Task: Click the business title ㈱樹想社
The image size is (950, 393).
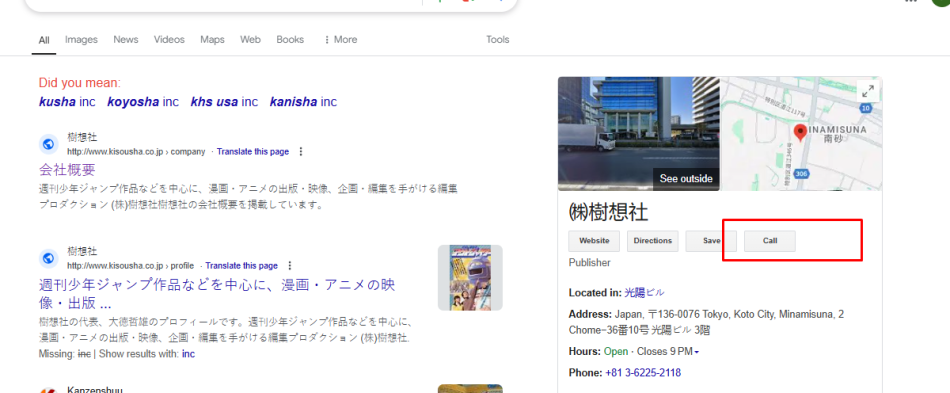Action: point(608,212)
